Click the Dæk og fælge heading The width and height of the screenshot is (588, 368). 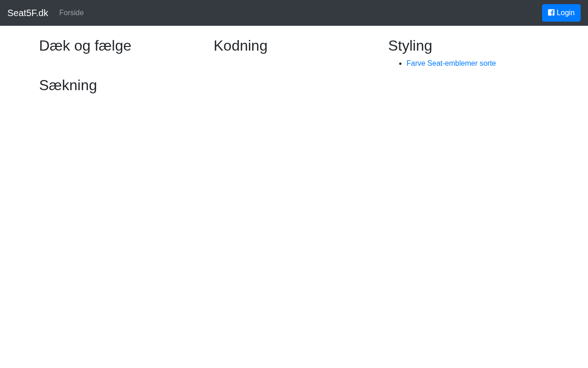[x=85, y=46]
